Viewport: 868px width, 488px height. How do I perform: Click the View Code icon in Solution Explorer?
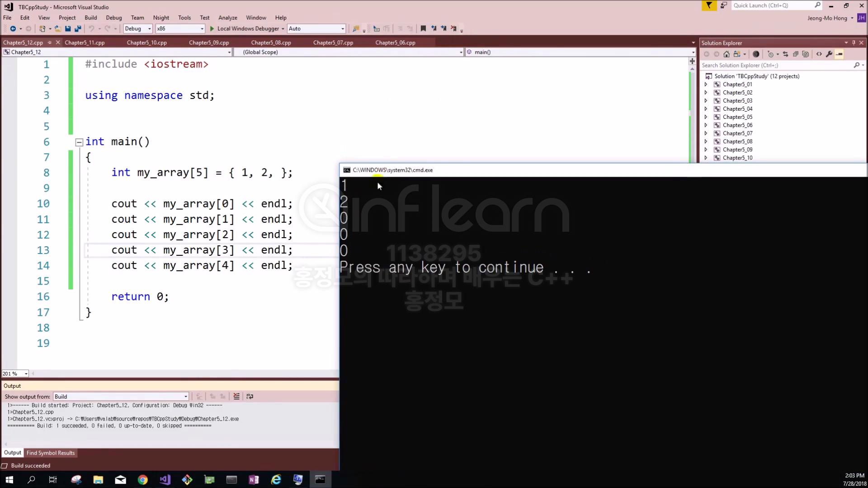(819, 54)
